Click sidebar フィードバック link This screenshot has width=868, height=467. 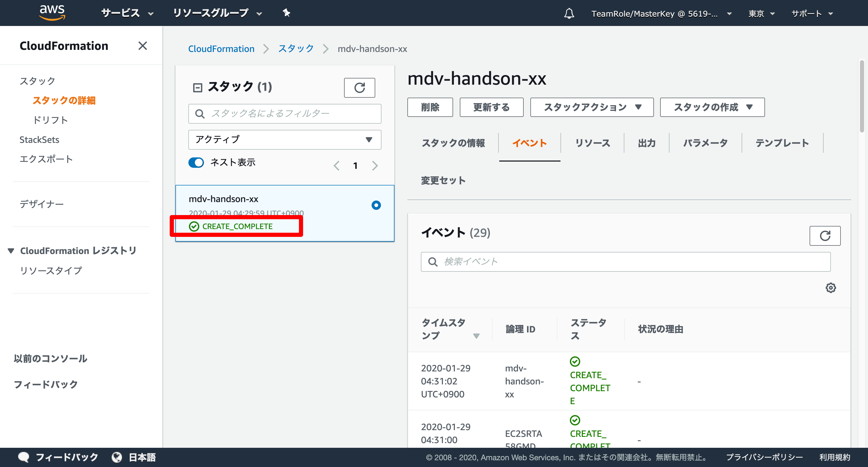coord(46,384)
